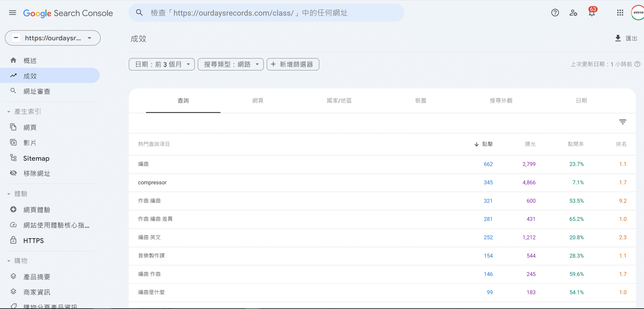Open the notifications bell with 63 alerts

[592, 13]
